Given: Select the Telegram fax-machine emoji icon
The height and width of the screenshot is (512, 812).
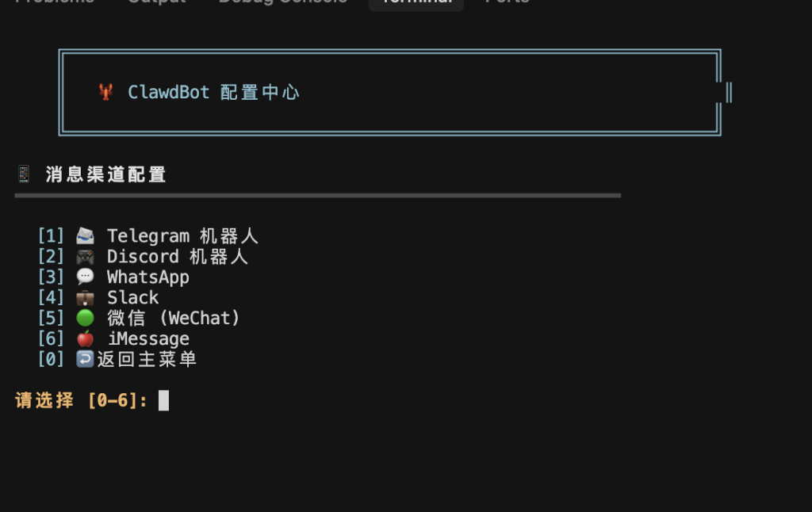Looking at the screenshot, I should coord(85,235).
